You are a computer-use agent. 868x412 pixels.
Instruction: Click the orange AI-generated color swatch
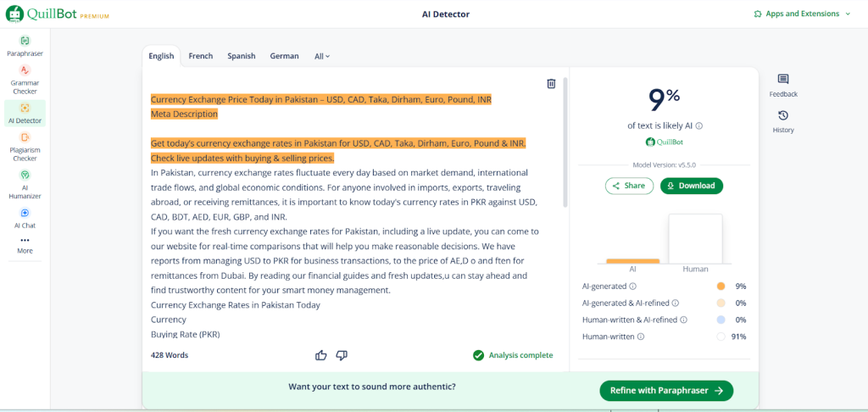(x=721, y=287)
